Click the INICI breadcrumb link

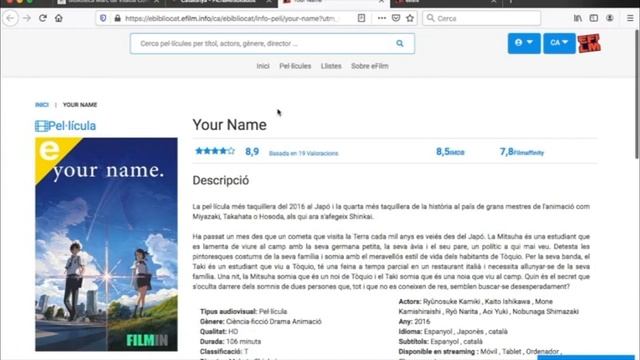pyautogui.click(x=42, y=105)
